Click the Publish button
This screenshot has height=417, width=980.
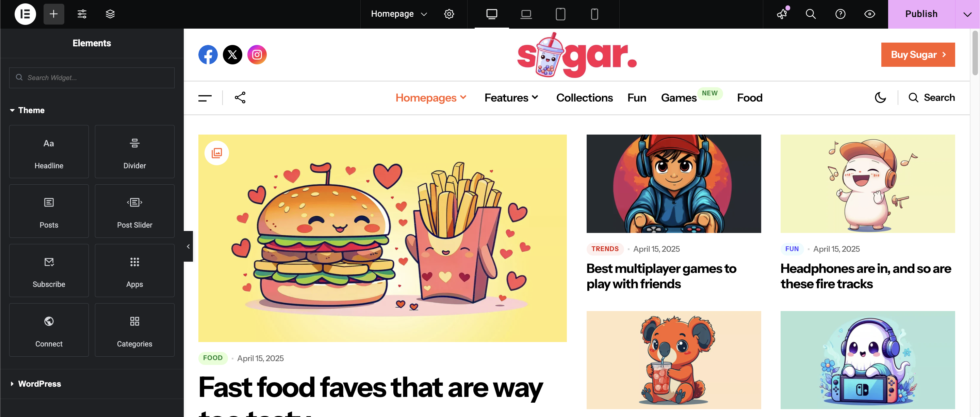pyautogui.click(x=921, y=14)
